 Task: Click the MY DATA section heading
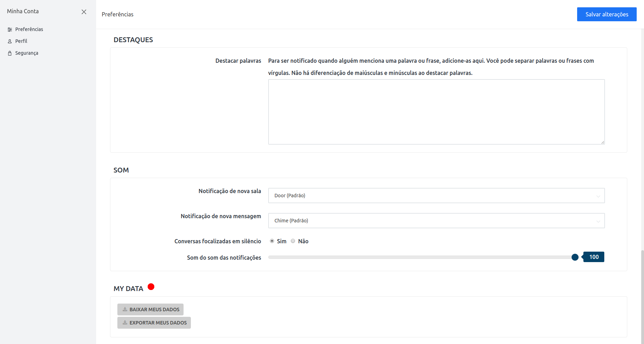[x=128, y=289]
